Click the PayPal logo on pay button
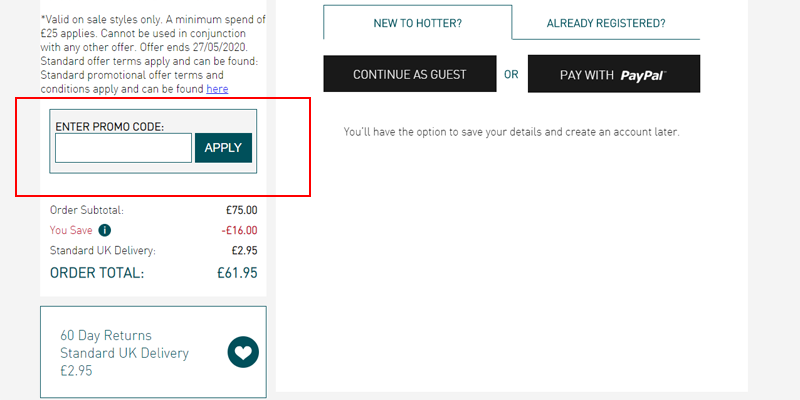Screen dimensions: 800x400 (x=643, y=76)
